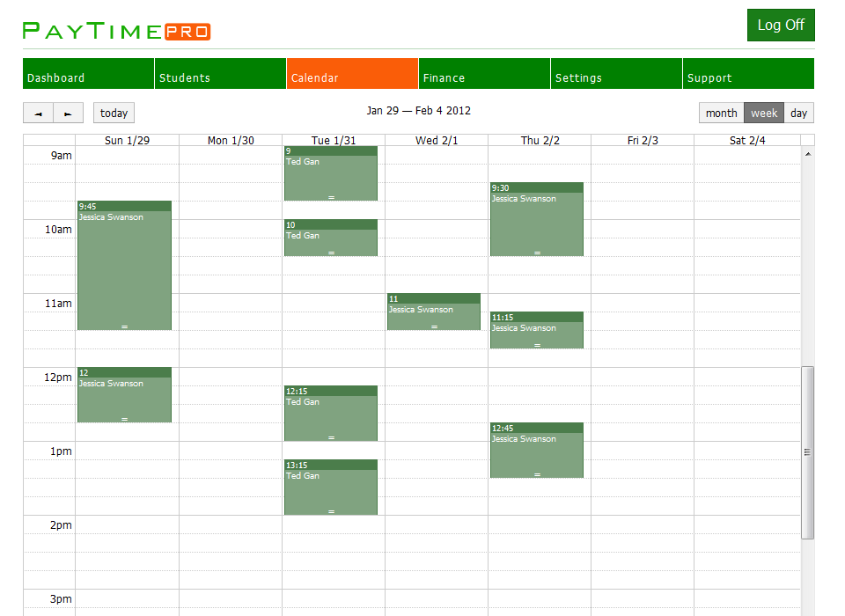
Task: Open Wednesday 11 Jessica Swanson event
Action: [434, 312]
